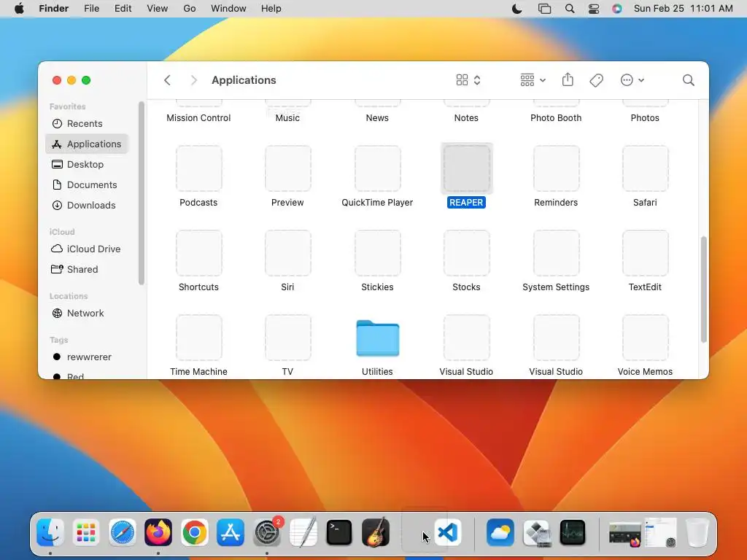Open the More actions dropdown
The height and width of the screenshot is (560, 747).
632,80
